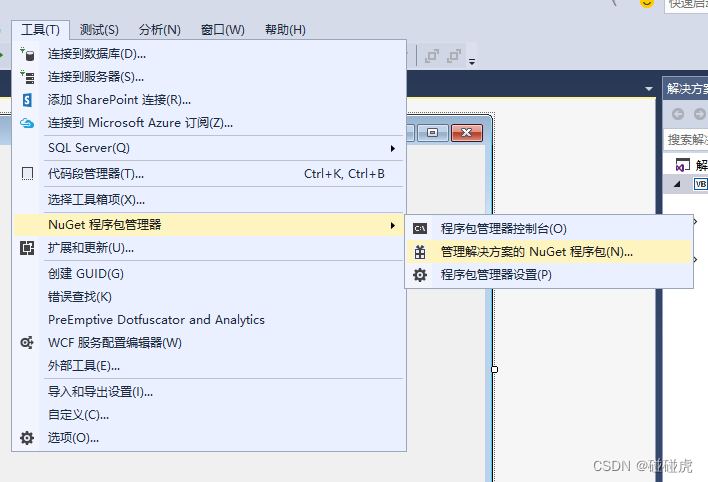Choose 连接到数据库(D)... menu item
Viewport: 708px width, 482px height.
tap(209, 54)
